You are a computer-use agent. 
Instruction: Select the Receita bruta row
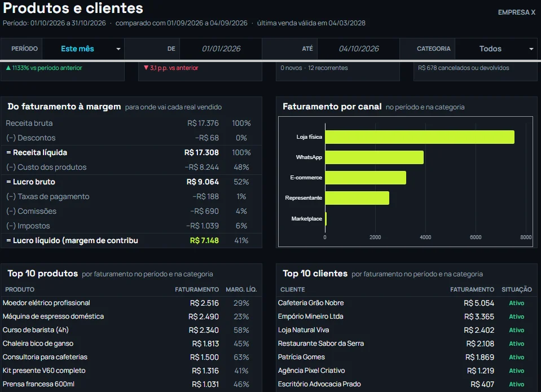point(131,123)
